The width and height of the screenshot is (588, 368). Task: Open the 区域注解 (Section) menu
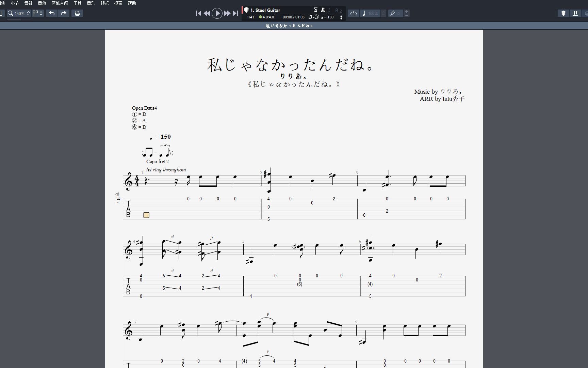pos(60,3)
